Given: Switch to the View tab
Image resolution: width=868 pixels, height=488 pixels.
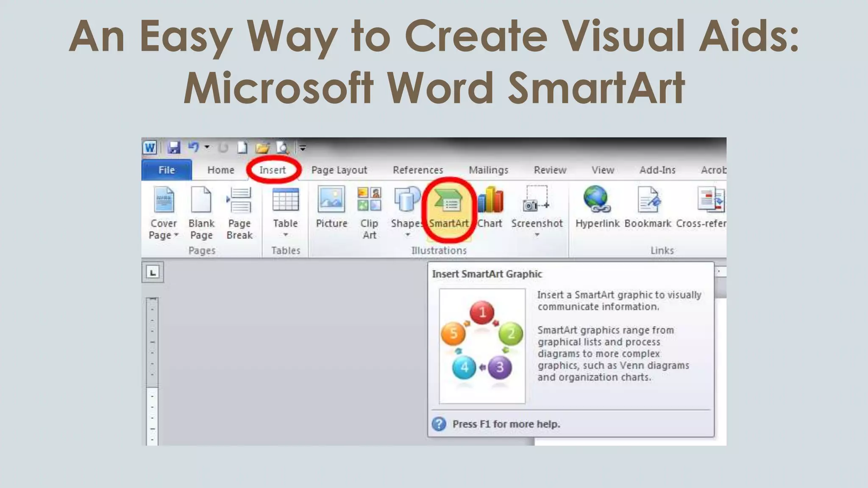Looking at the screenshot, I should tap(603, 170).
